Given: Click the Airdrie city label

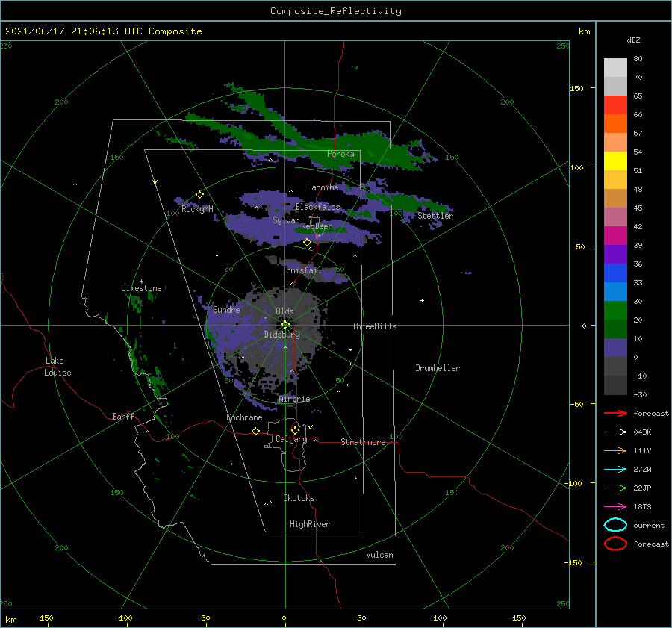Looking at the screenshot, I should point(294,399).
